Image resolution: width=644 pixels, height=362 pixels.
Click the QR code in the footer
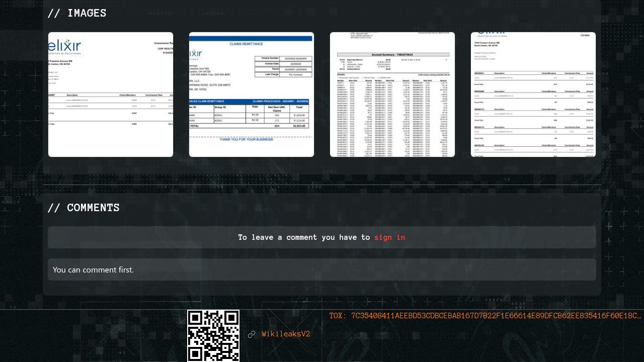coord(213,335)
